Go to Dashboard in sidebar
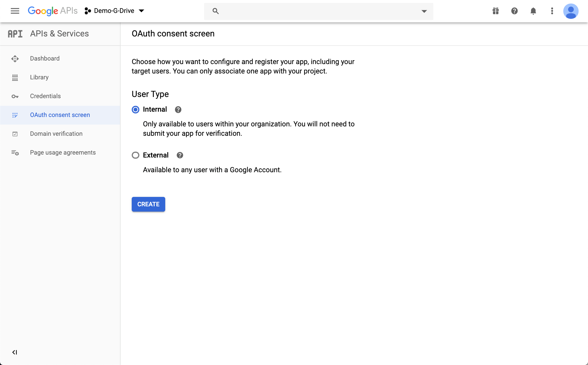This screenshot has height=365, width=588. (x=45, y=58)
